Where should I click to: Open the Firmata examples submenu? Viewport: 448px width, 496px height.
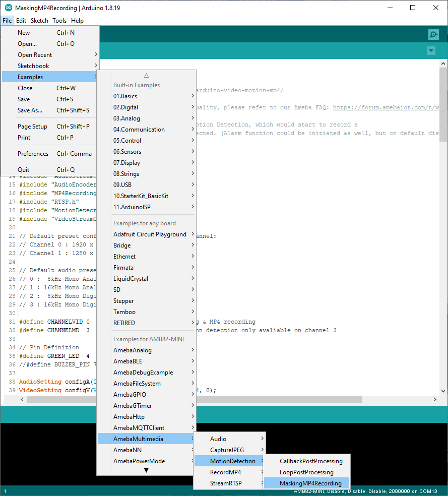[x=146, y=267]
